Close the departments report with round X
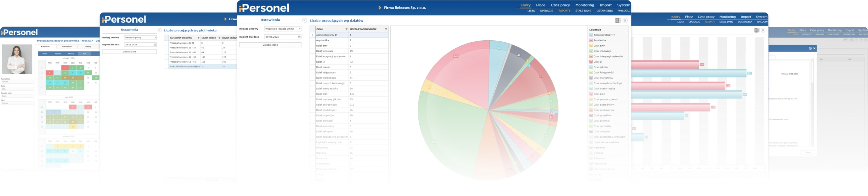The width and height of the screenshot is (868, 196). (625, 21)
